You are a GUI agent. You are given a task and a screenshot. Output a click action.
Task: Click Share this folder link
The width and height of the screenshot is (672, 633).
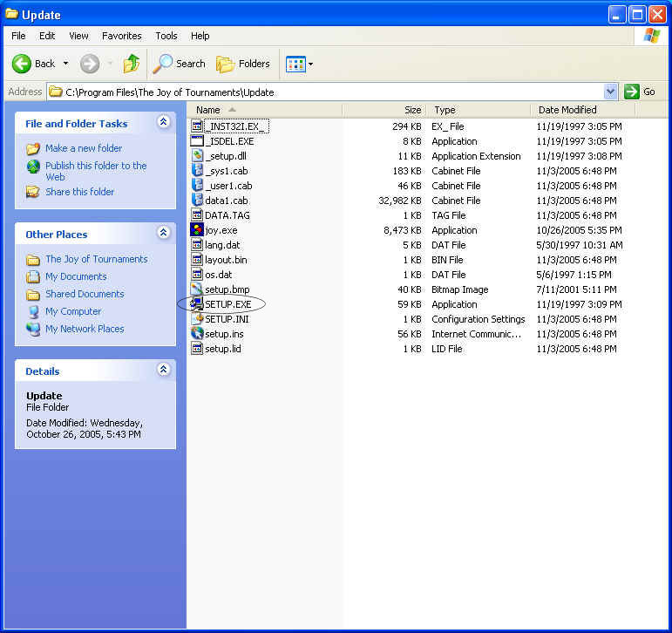[x=79, y=192]
